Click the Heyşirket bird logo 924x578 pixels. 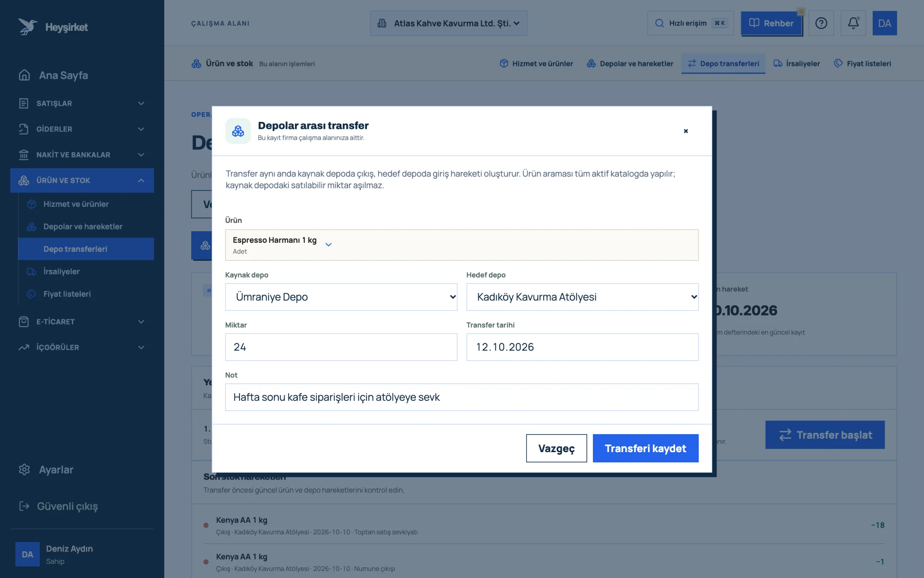[x=27, y=27]
